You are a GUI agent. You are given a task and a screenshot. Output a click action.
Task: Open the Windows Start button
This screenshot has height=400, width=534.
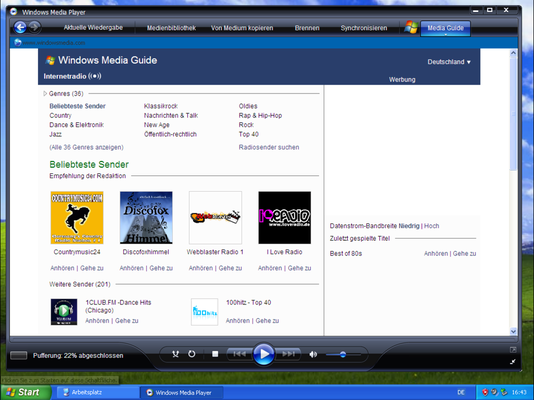pyautogui.click(x=26, y=392)
